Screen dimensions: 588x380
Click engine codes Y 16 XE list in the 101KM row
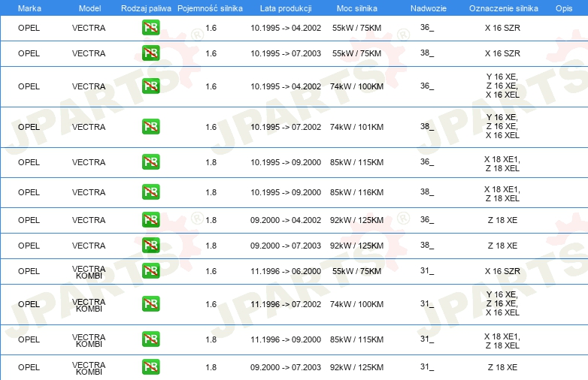pyautogui.click(x=502, y=126)
